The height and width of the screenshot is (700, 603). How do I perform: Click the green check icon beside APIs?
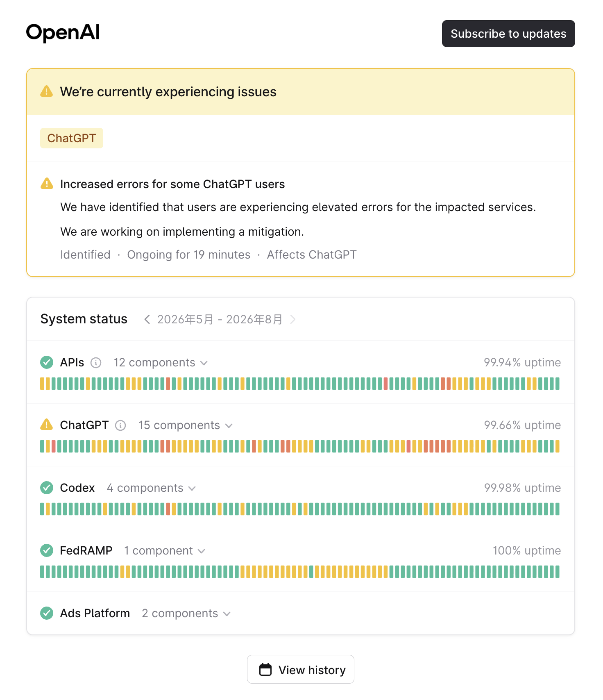(x=47, y=362)
